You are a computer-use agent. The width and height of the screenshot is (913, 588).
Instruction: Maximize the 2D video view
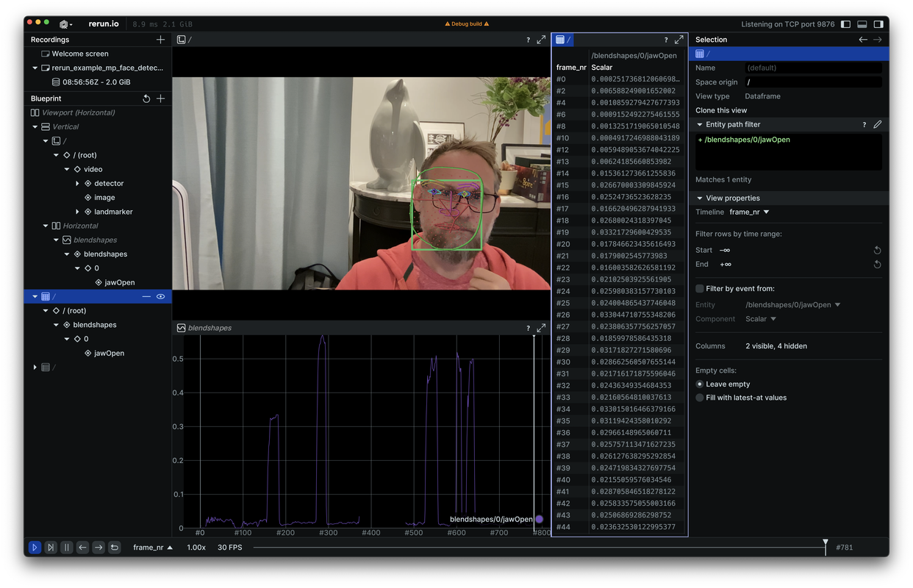(541, 40)
